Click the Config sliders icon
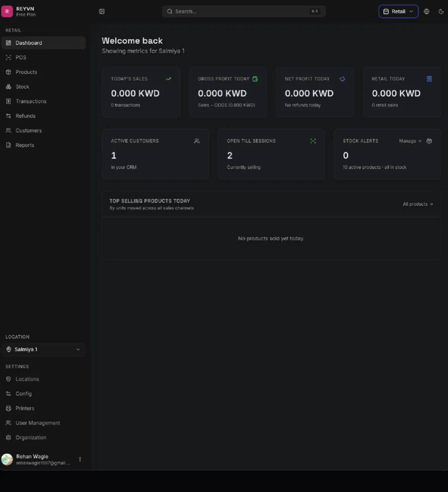This screenshot has height=492, width=448. (8, 394)
